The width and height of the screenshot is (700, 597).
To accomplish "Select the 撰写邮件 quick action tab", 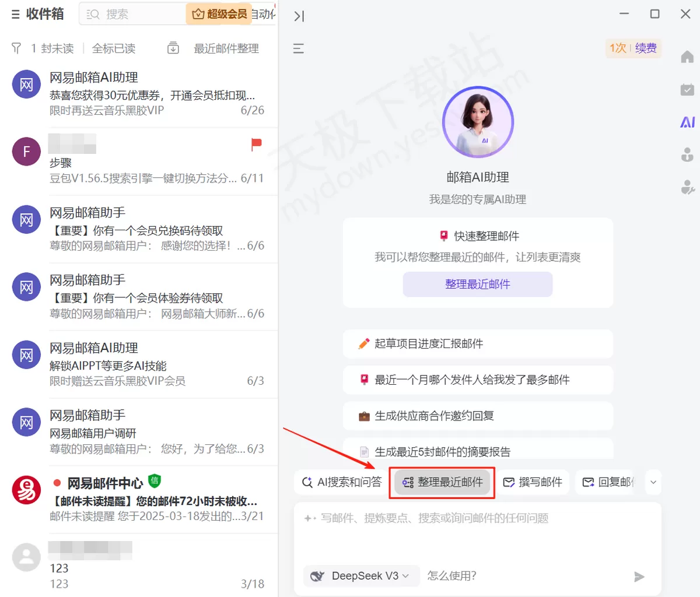I will click(x=533, y=482).
